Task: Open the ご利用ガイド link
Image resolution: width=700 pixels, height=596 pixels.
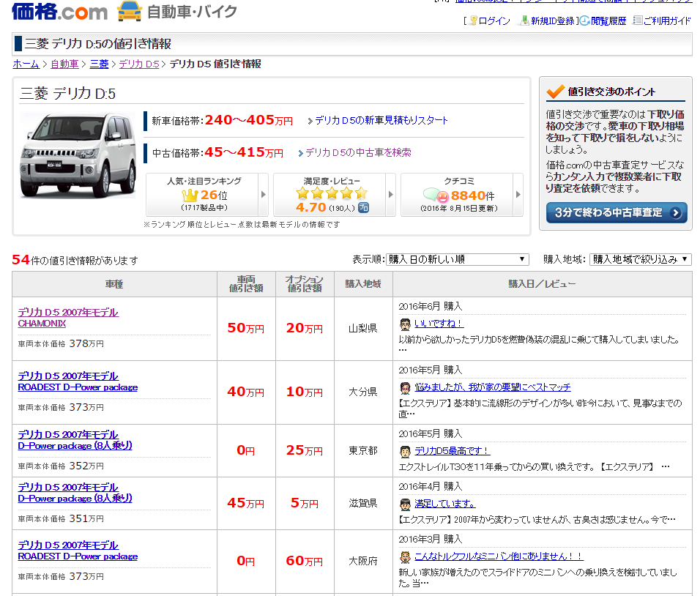Action: (667, 21)
